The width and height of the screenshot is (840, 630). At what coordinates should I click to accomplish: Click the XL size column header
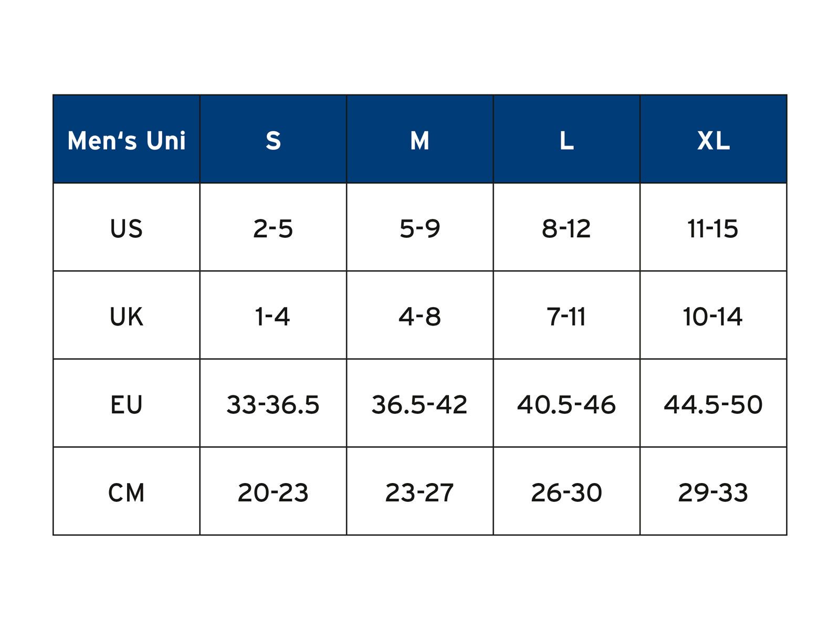pos(713,140)
